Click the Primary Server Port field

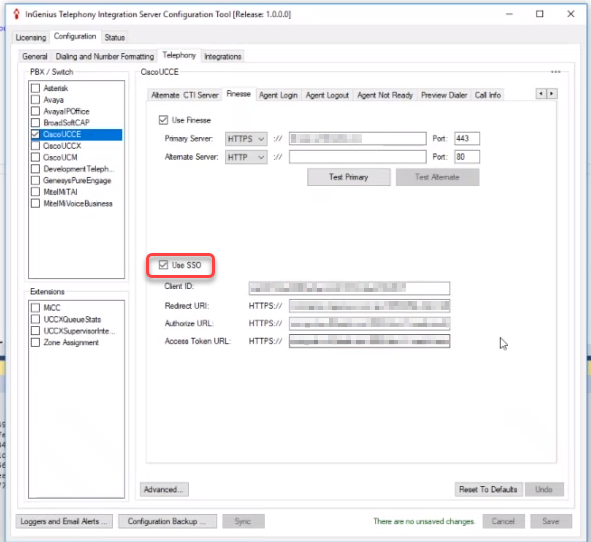point(467,139)
